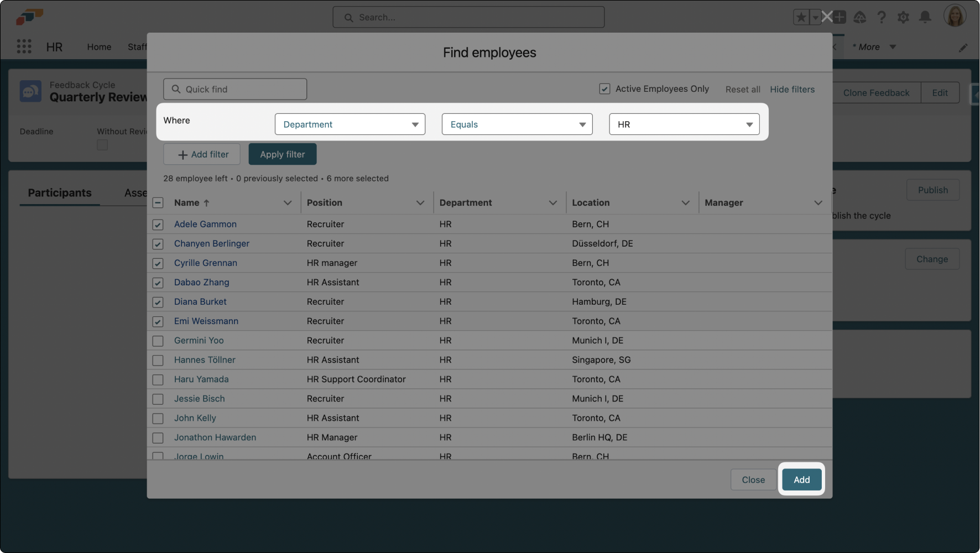This screenshot has width=980, height=553.
Task: Uncheck Adele Gammon's row checkbox
Action: [x=158, y=225]
